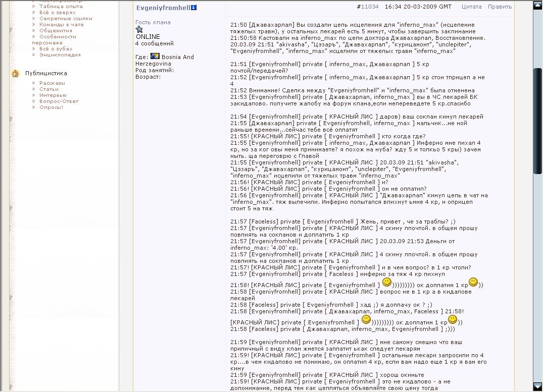Click the Род занятий: label
Screen dimensions: 543x392
point(155,70)
